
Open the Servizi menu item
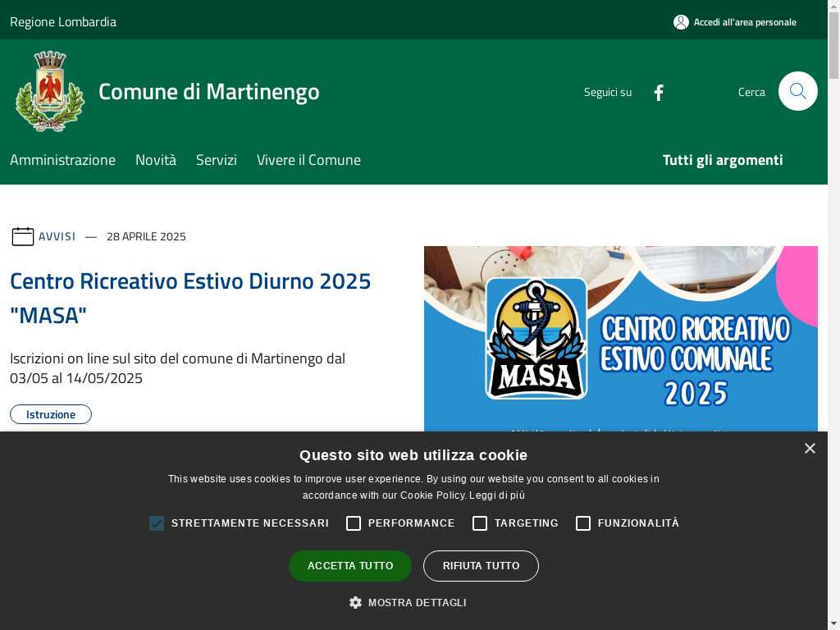pyautogui.click(x=217, y=160)
